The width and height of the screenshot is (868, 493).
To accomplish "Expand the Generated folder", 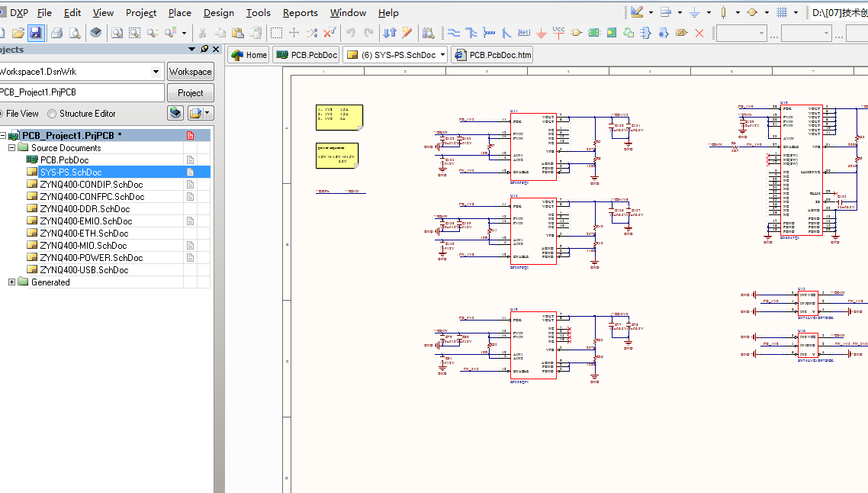I will (x=11, y=282).
